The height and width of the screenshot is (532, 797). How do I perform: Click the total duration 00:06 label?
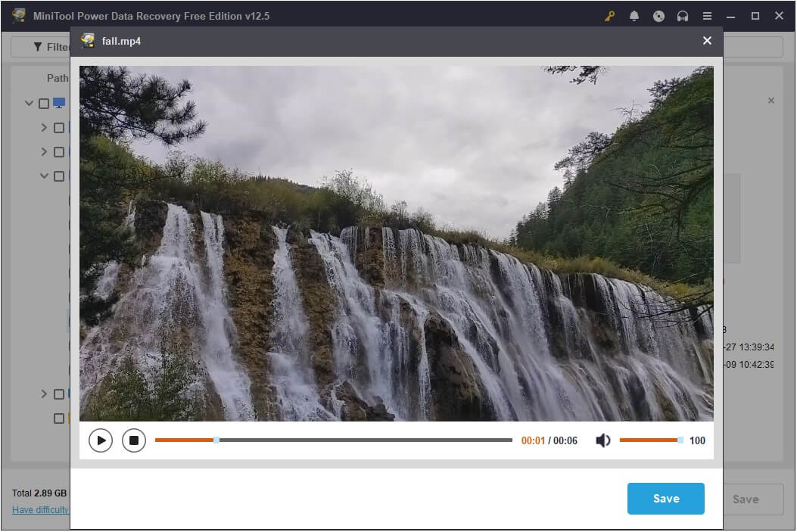pos(565,440)
